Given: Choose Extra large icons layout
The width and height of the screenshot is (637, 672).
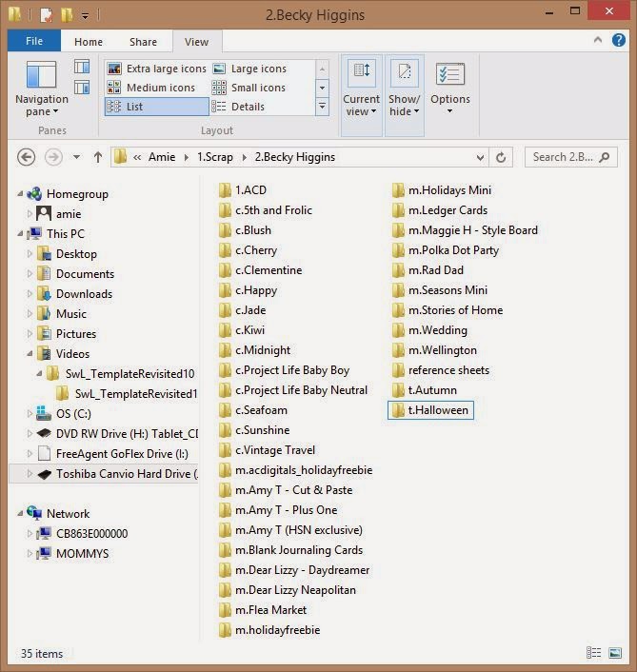Looking at the screenshot, I should coord(156,69).
